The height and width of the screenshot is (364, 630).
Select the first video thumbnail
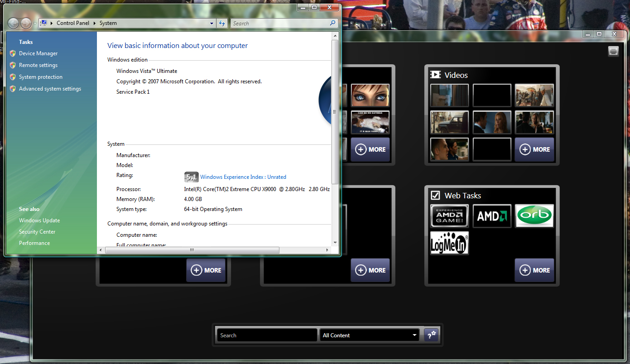(x=449, y=95)
